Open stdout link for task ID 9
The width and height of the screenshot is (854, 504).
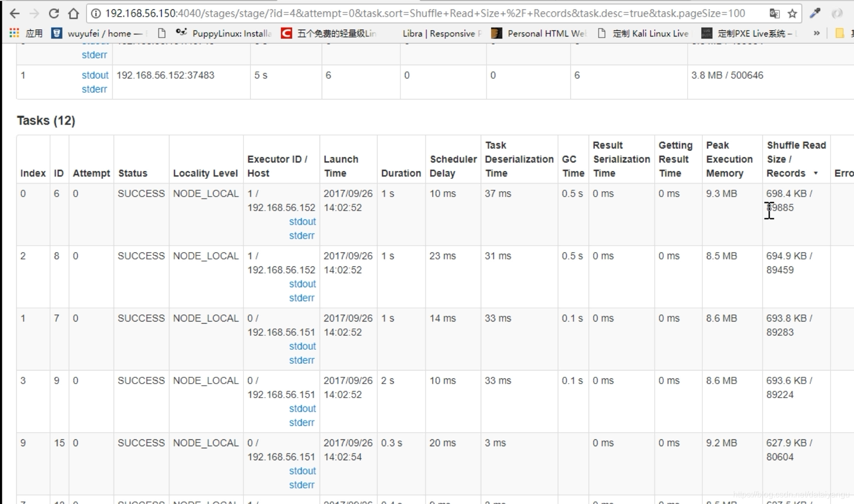[x=302, y=409]
